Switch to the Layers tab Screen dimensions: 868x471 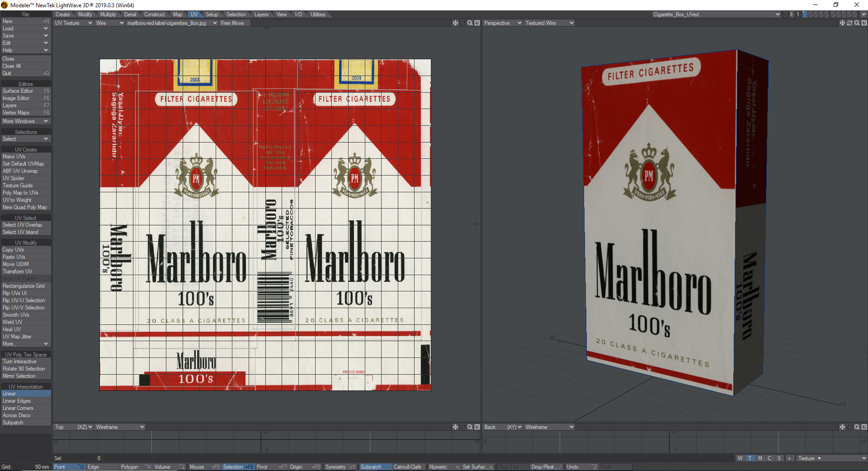[x=261, y=14]
